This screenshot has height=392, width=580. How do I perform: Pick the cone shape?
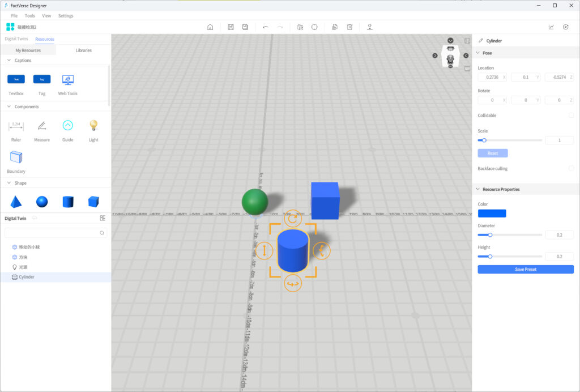[x=16, y=202]
